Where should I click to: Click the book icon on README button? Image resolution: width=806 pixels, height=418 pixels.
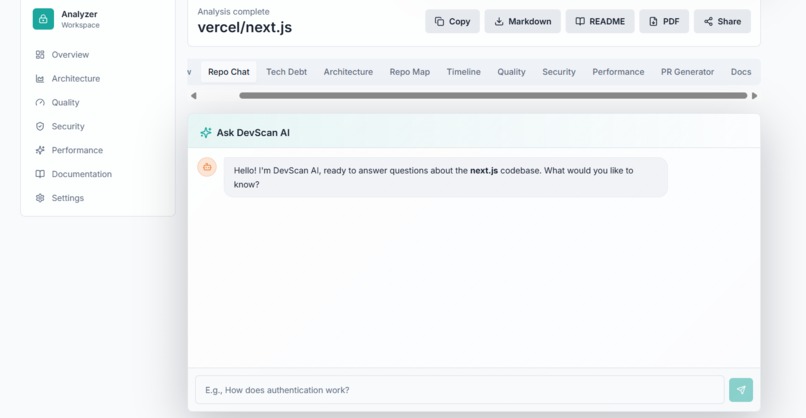point(580,22)
